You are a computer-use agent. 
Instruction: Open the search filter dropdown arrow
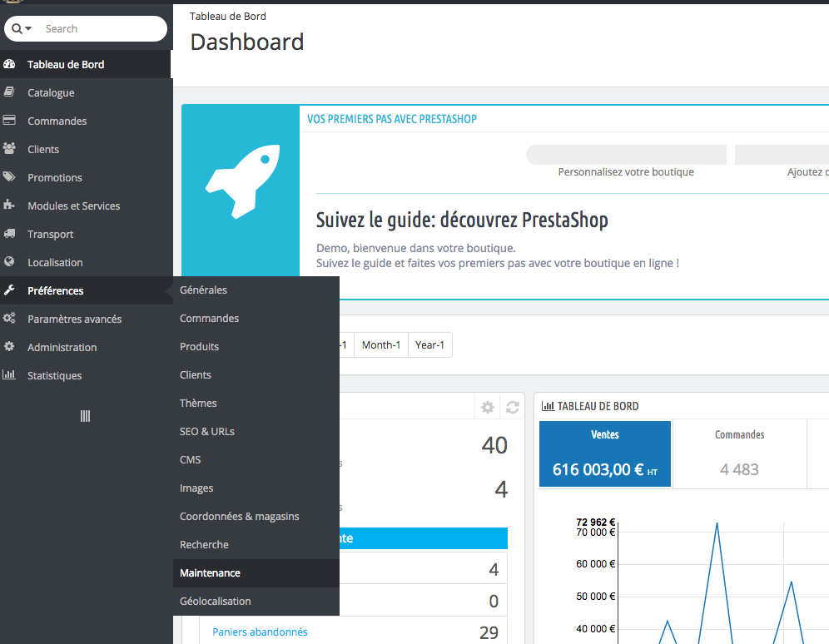pos(29,29)
